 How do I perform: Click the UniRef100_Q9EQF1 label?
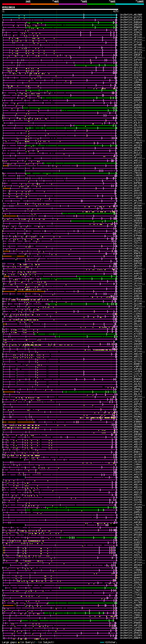(131, 55)
